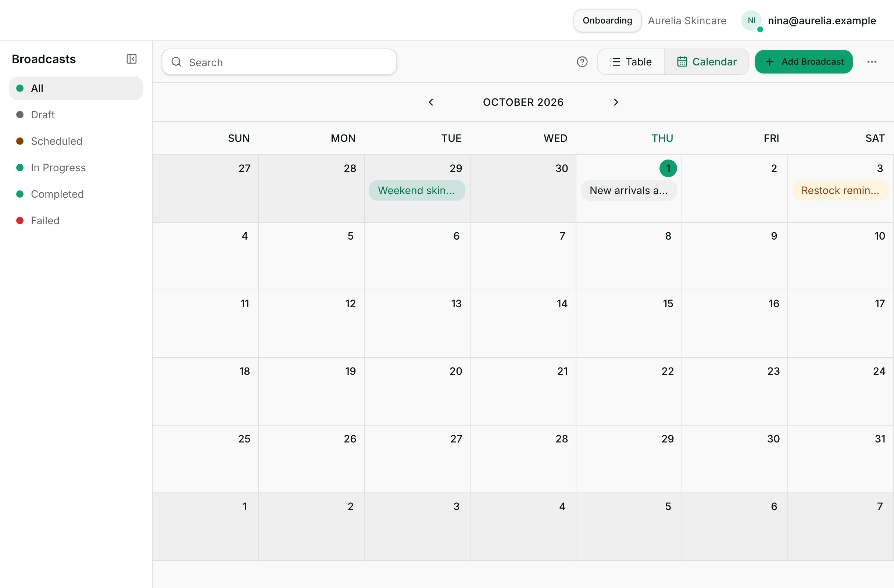Screen dimensions: 894x588
Task: Switch to Table view
Action: (631, 62)
